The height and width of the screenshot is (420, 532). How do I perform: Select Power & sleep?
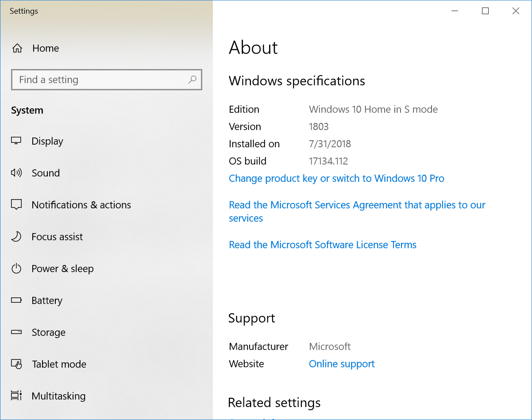point(62,269)
